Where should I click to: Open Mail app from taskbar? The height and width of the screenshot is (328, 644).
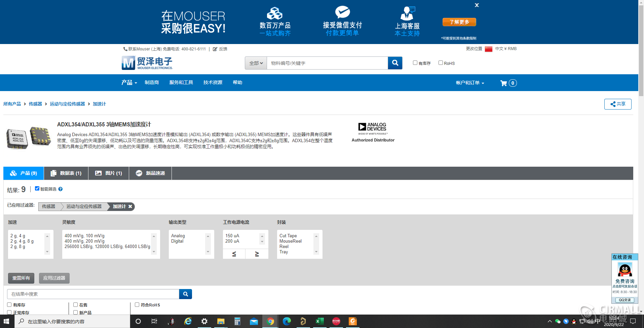coord(254,321)
